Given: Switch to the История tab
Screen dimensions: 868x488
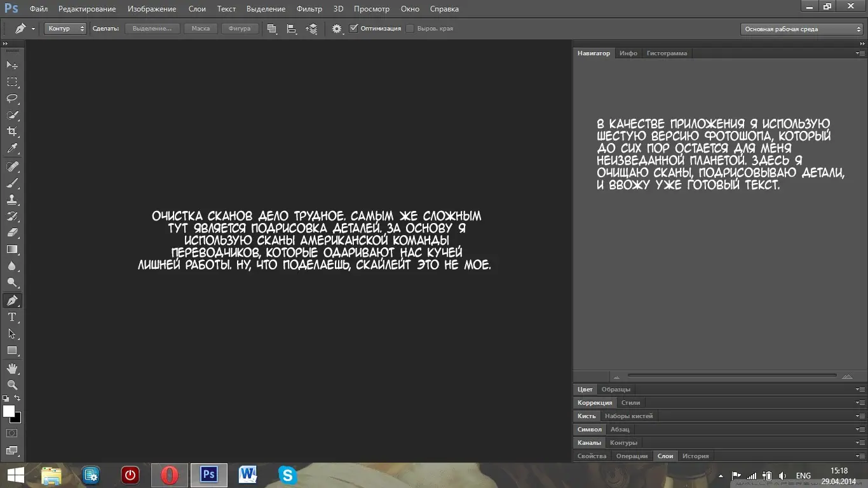Looking at the screenshot, I should point(695,456).
